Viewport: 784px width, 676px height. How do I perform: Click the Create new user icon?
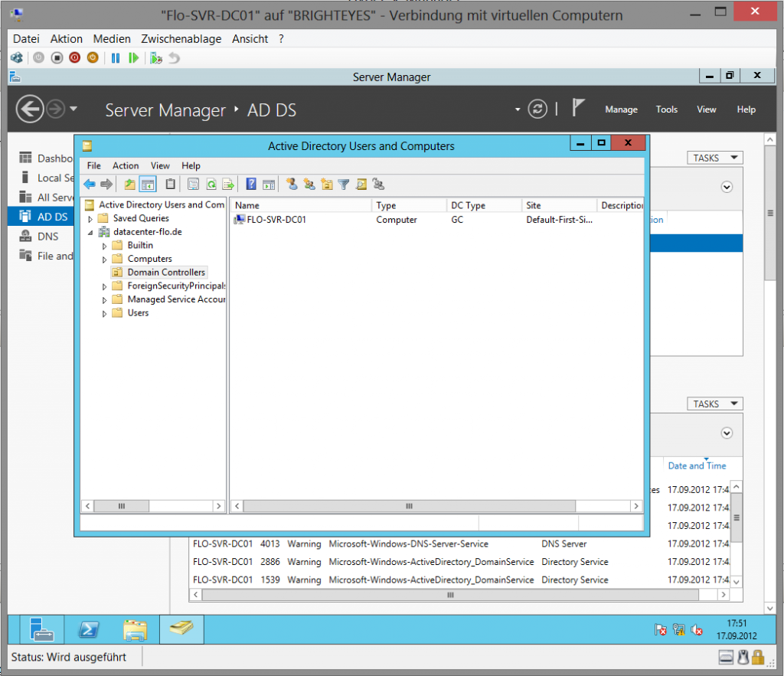[292, 185]
